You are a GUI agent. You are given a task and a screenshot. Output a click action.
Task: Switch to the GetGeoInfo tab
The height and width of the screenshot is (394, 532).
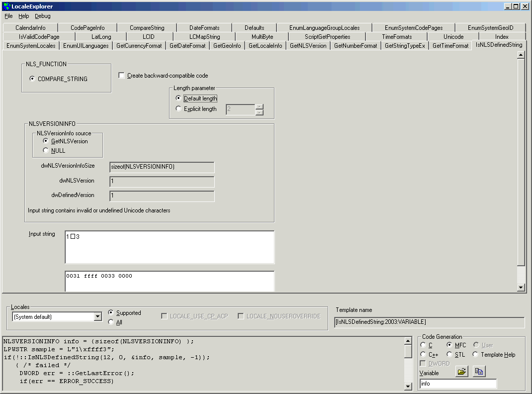[227, 45]
